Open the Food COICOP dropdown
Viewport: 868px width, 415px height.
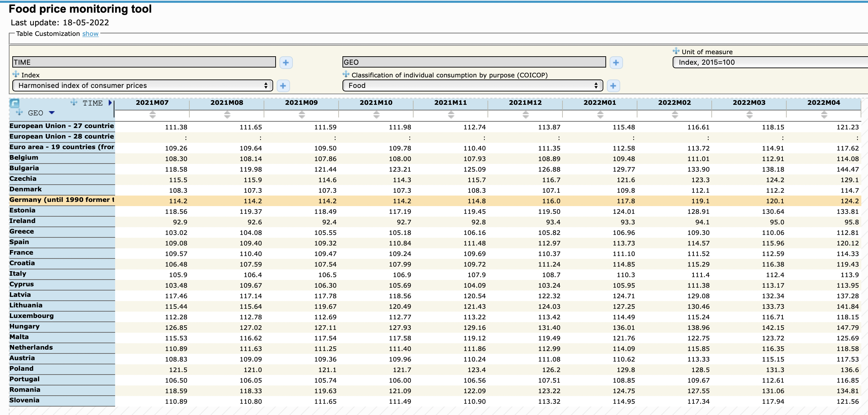[472, 85]
